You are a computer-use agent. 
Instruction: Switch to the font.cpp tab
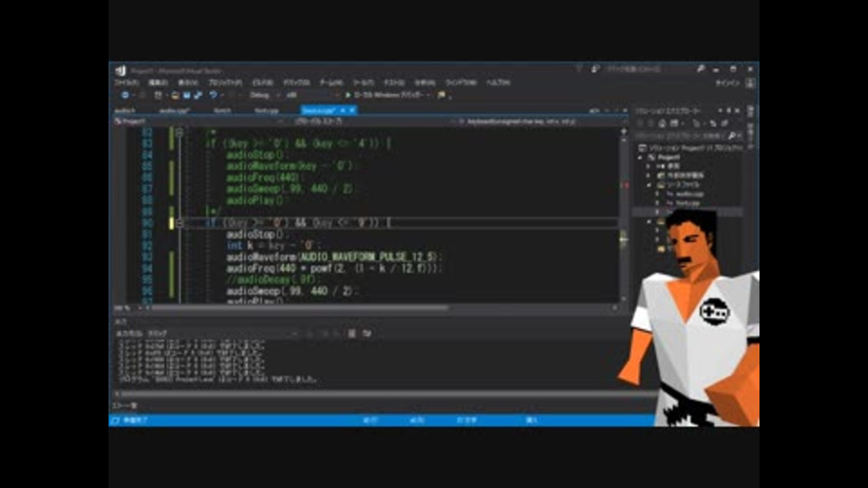pos(266,110)
